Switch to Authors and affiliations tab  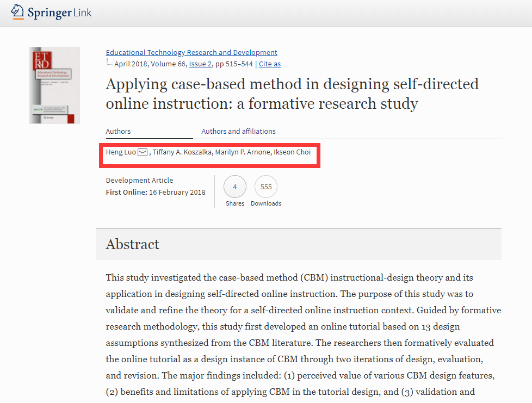click(x=238, y=131)
